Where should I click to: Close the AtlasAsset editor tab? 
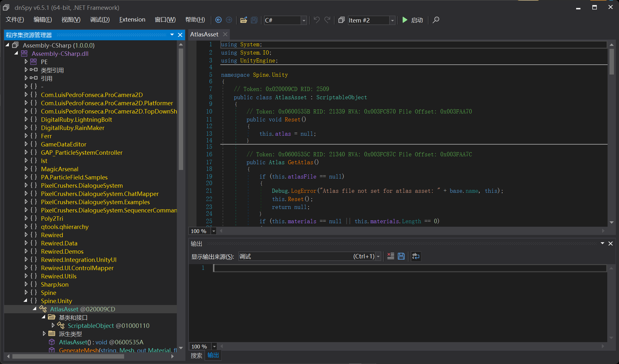coord(225,34)
